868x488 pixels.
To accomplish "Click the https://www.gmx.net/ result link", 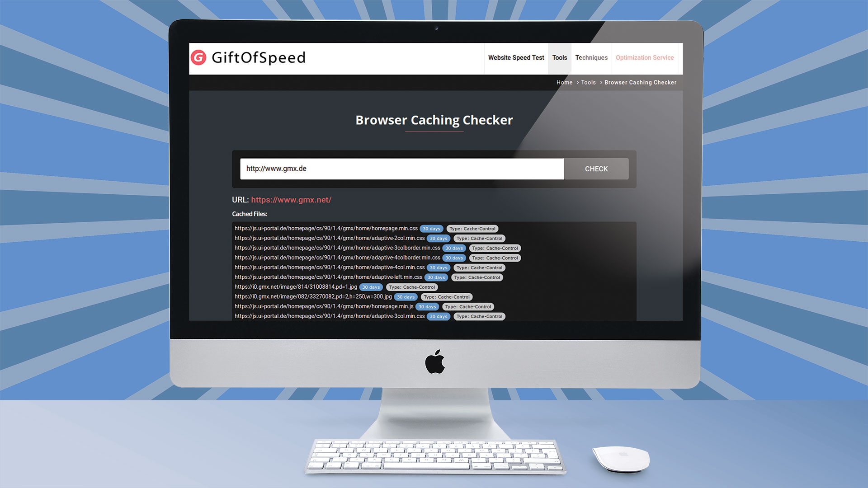I will point(291,199).
